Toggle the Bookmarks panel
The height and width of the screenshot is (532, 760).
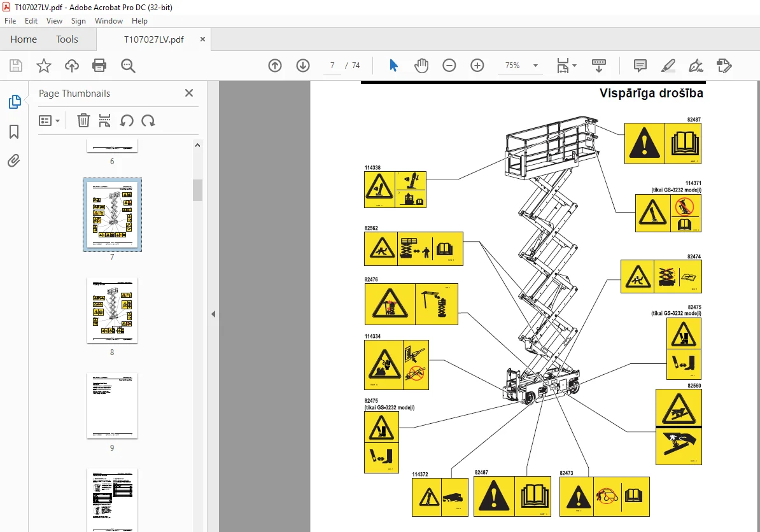14,131
